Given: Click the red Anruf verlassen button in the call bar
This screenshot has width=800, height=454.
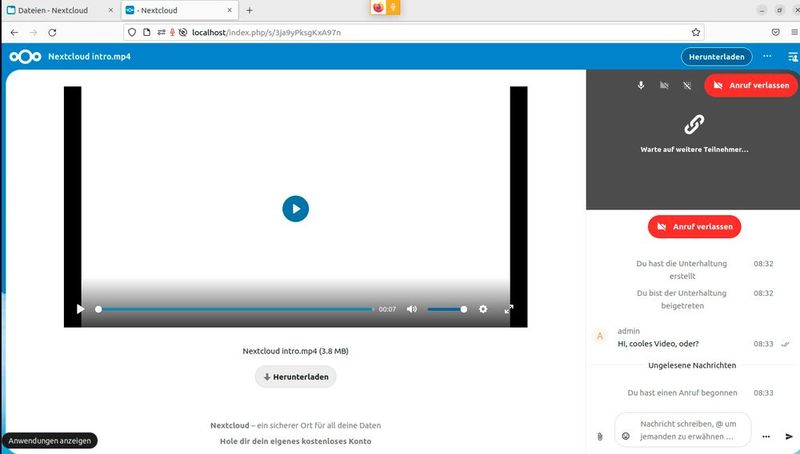Looking at the screenshot, I should tap(751, 85).
